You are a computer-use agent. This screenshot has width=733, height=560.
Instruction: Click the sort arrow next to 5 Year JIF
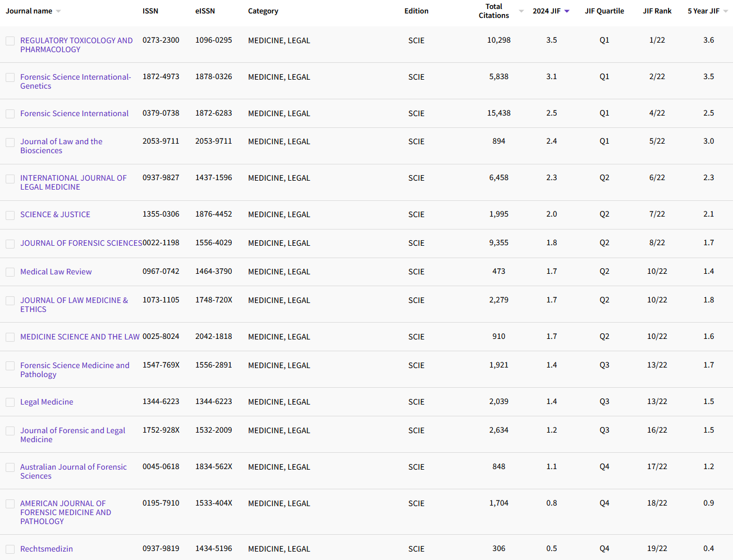coord(726,11)
